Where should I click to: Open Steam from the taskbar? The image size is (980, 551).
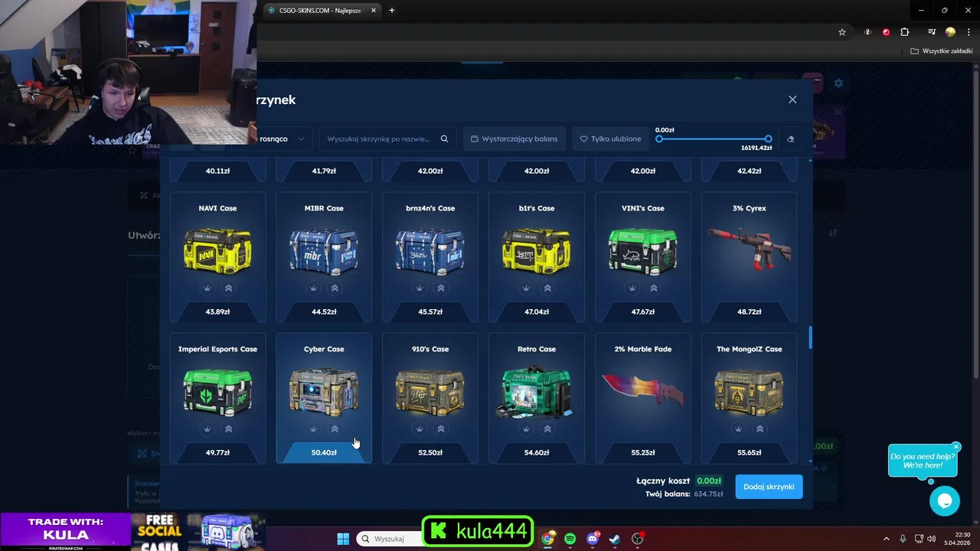(x=614, y=539)
